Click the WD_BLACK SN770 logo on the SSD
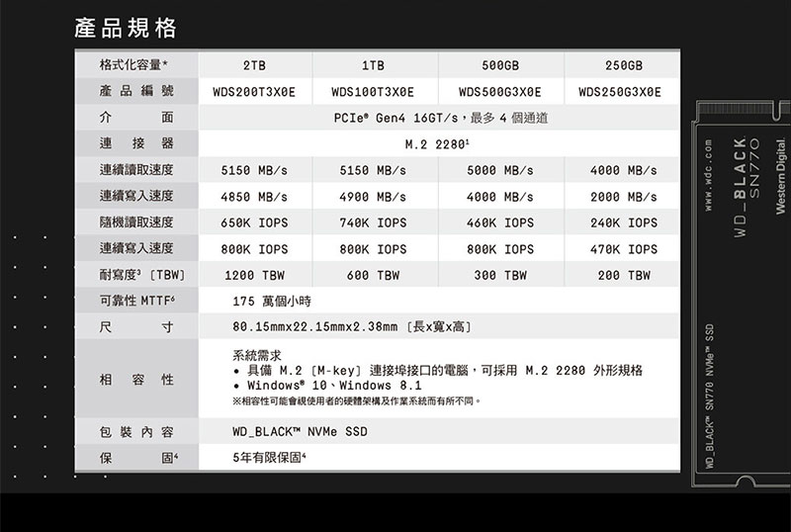791x532 pixels. 747,187
